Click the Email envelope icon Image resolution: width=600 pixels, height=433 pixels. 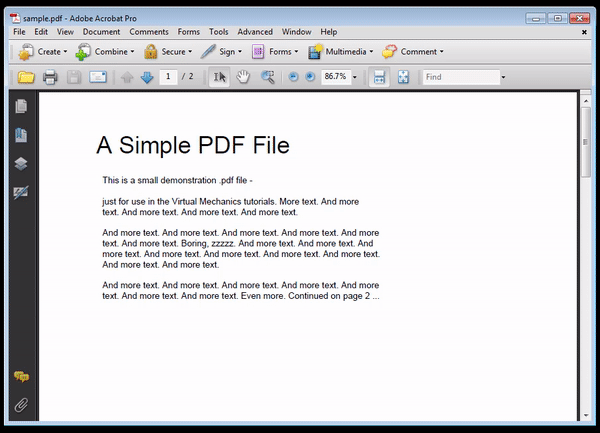[98, 77]
